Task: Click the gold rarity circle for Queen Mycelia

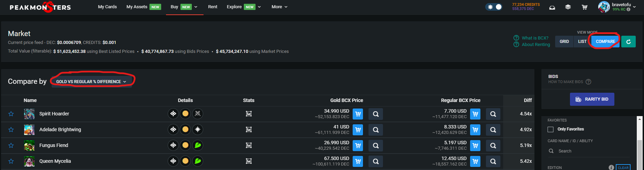Action: pos(185,161)
